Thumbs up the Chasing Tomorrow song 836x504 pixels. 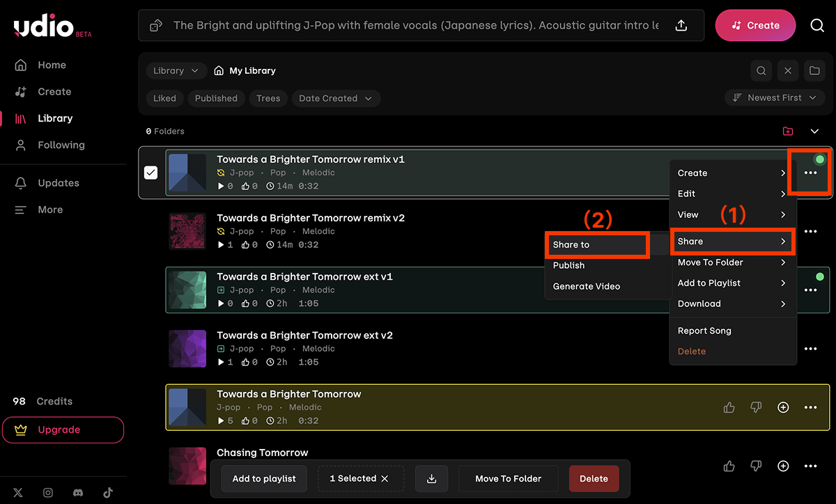pos(729,466)
